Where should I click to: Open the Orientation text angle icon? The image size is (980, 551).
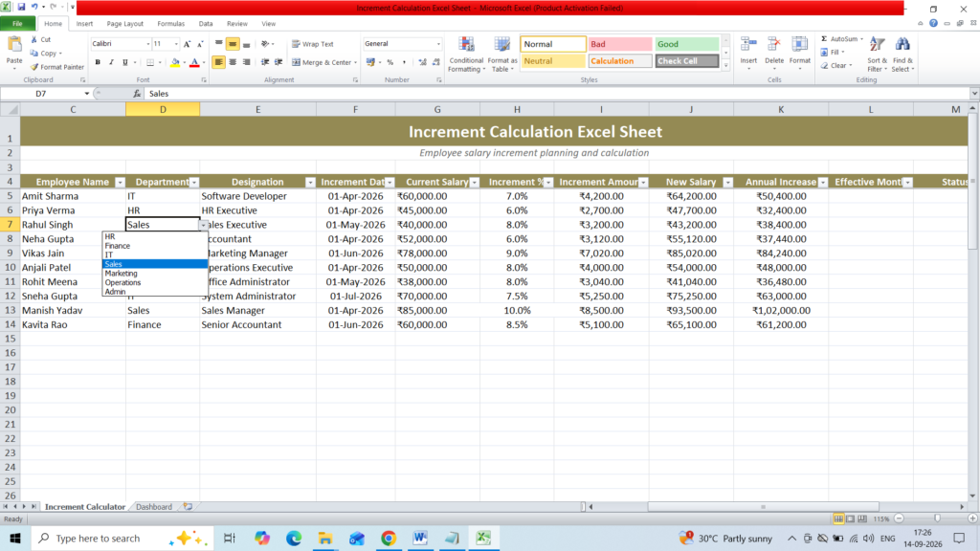click(266, 44)
